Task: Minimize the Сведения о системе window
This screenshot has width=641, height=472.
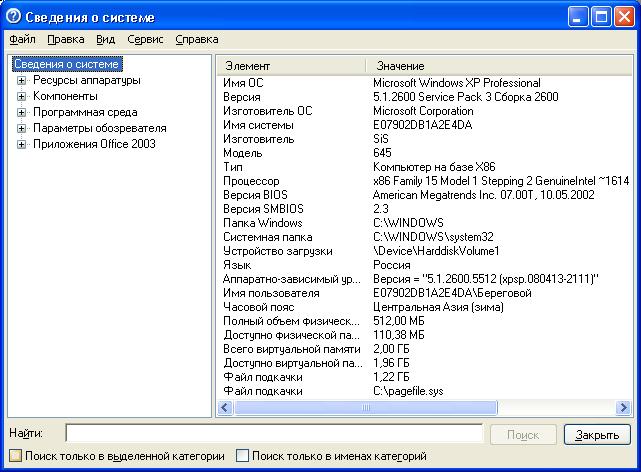Action: pos(578,17)
